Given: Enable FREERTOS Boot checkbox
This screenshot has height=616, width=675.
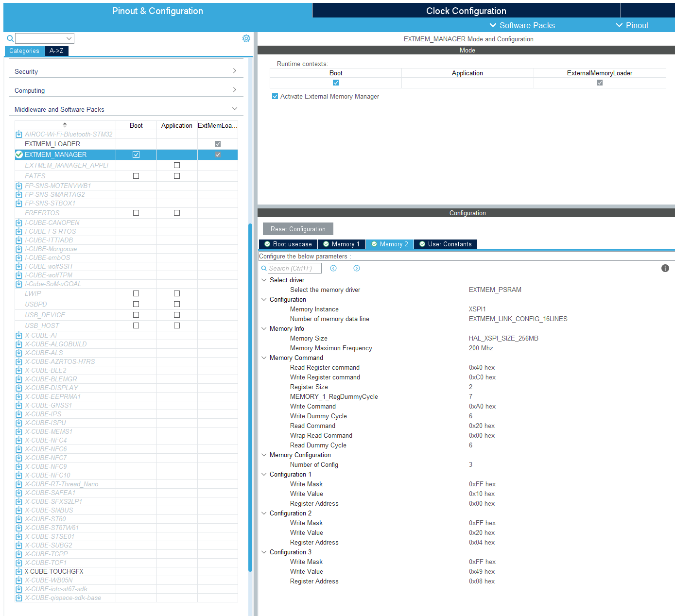Looking at the screenshot, I should tap(136, 213).
